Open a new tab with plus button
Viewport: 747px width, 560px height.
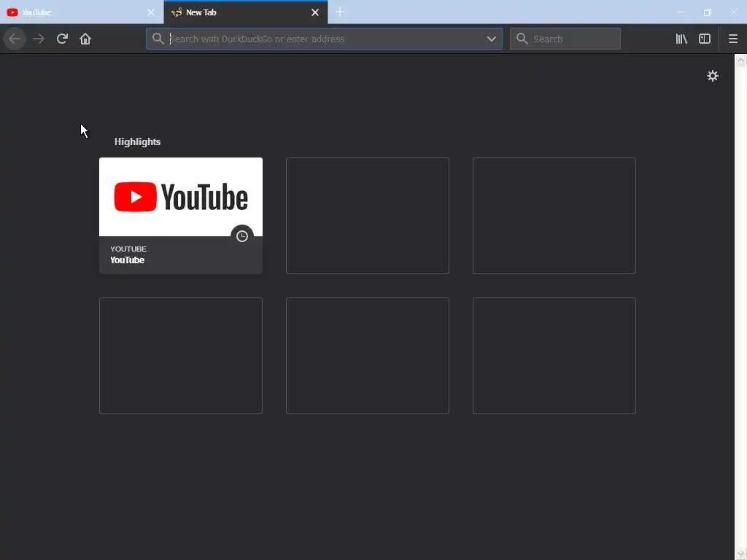[340, 12]
